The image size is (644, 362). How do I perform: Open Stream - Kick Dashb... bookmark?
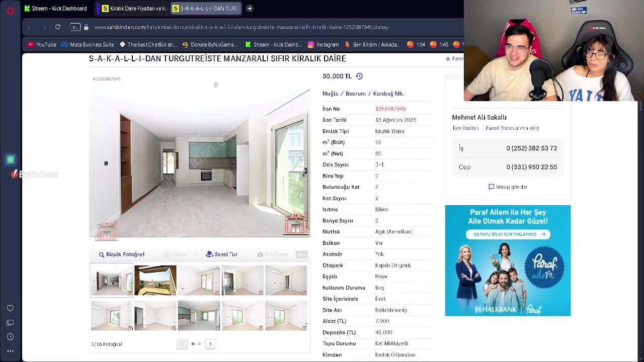[x=274, y=45]
